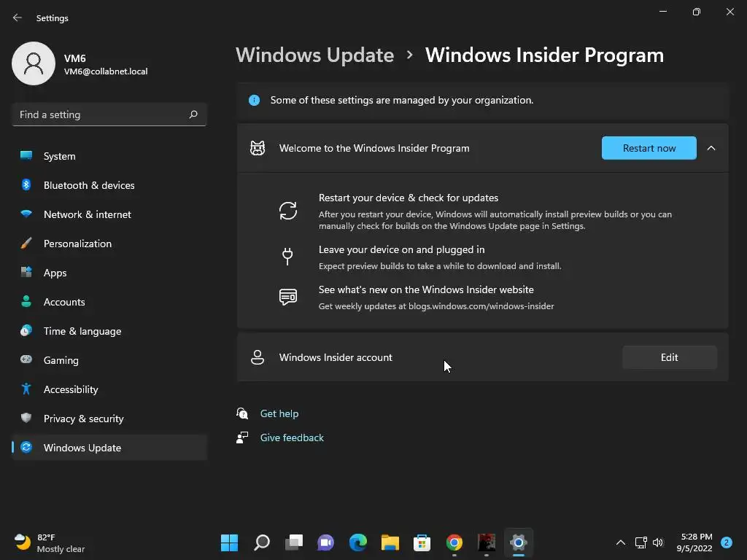Open taskbar Search

[x=262, y=542]
